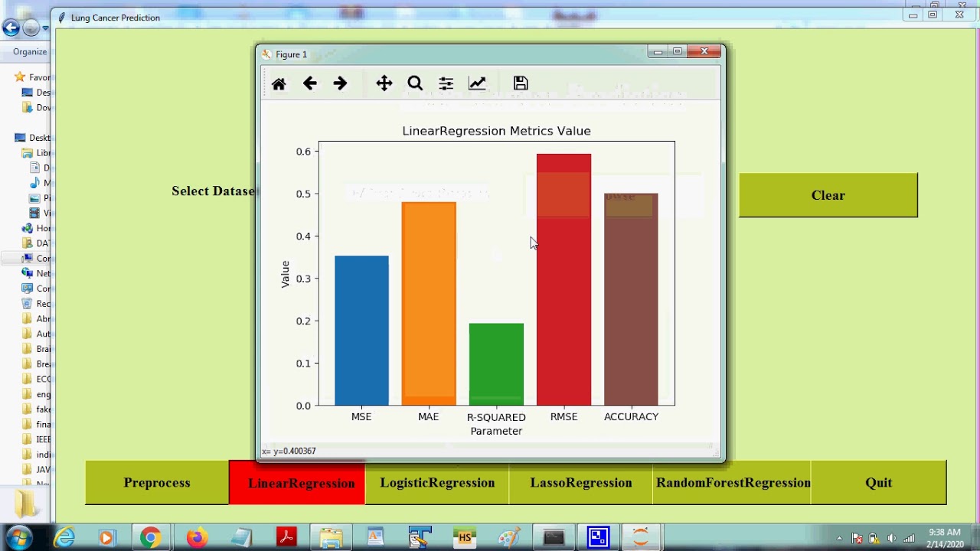
Task: Open network status in system tray
Action: coord(909,539)
